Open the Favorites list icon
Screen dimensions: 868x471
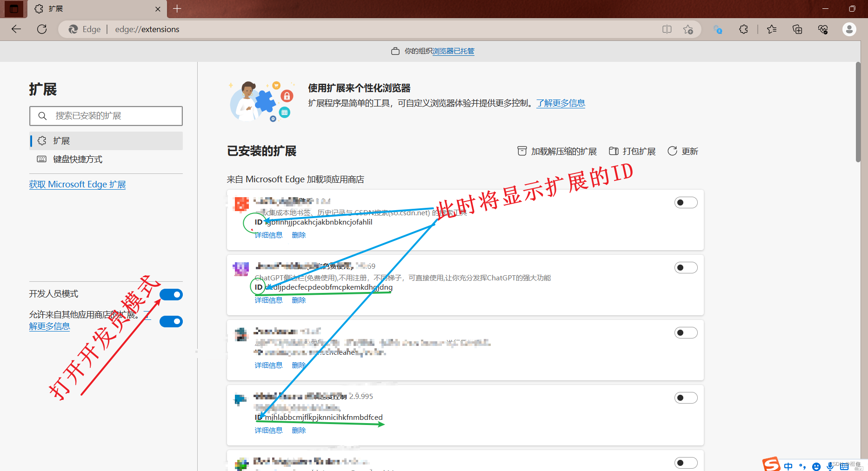coord(772,29)
